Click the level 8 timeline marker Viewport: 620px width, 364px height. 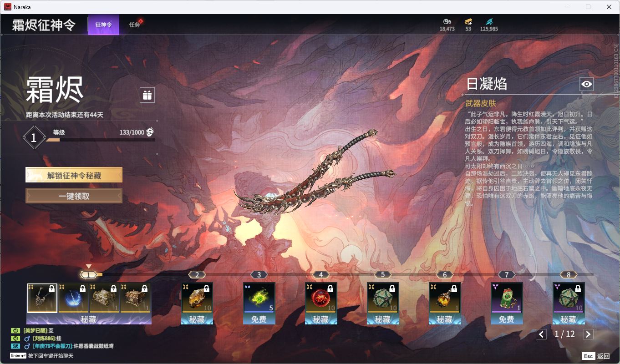tap(569, 275)
